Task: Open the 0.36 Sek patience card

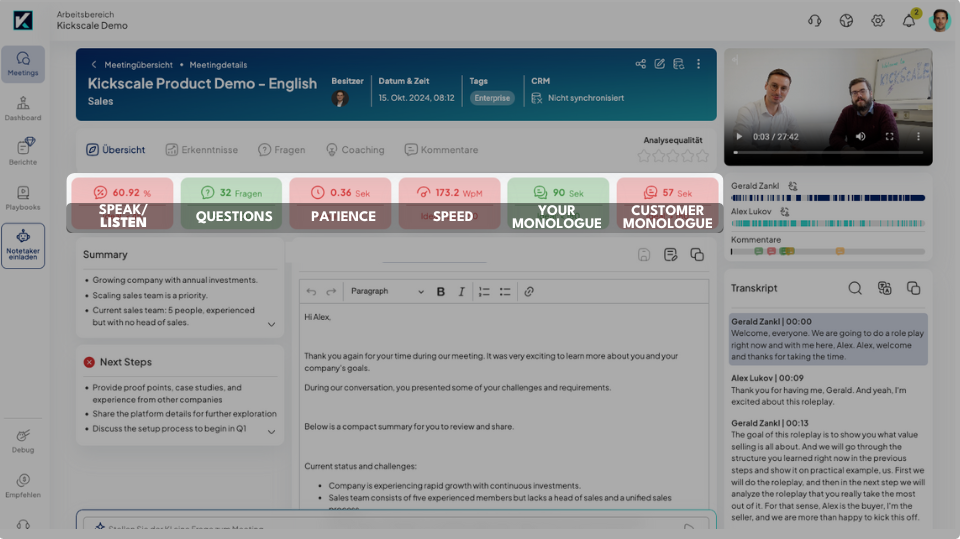Action: coord(340,203)
